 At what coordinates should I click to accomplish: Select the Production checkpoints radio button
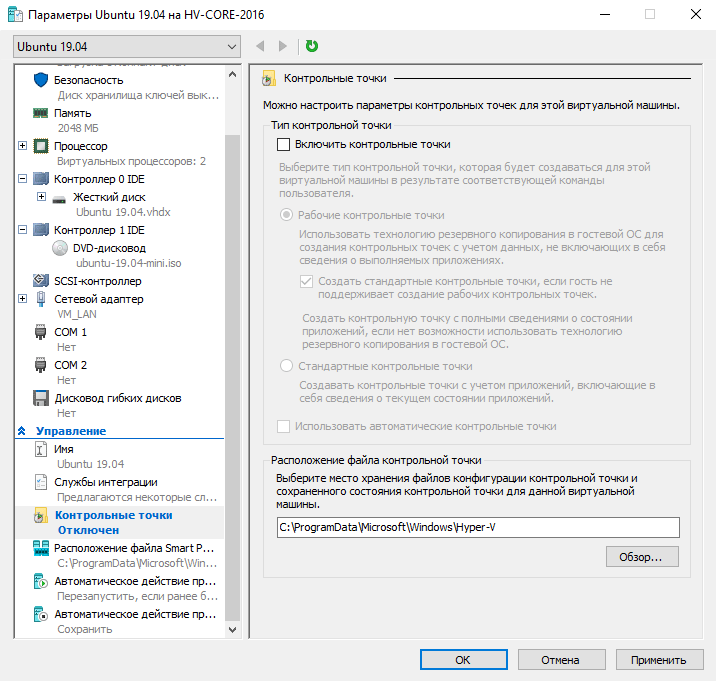point(287,215)
